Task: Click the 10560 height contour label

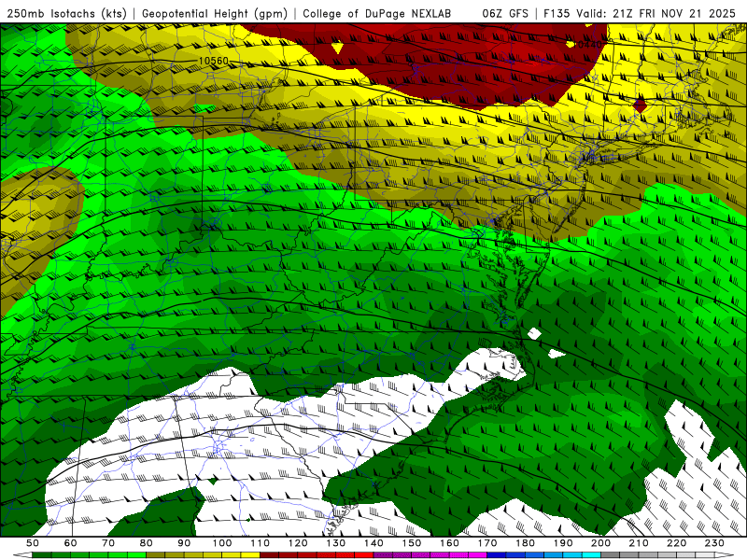Action: (214, 61)
